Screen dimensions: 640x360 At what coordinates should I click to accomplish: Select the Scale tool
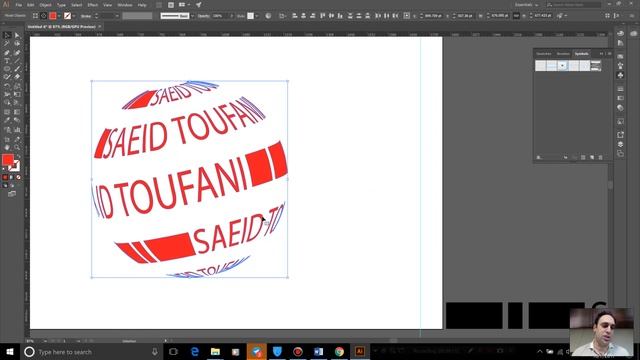[17, 86]
